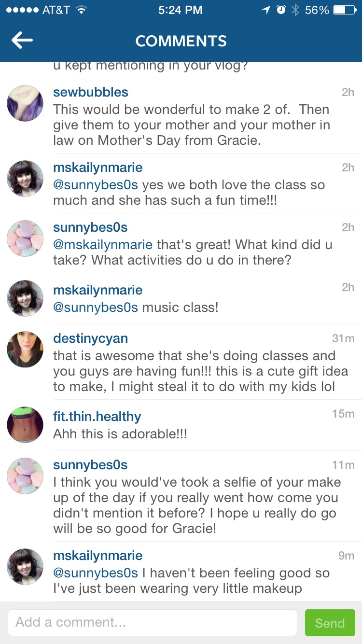Tap the bluetooth icon in status bar

point(295,10)
